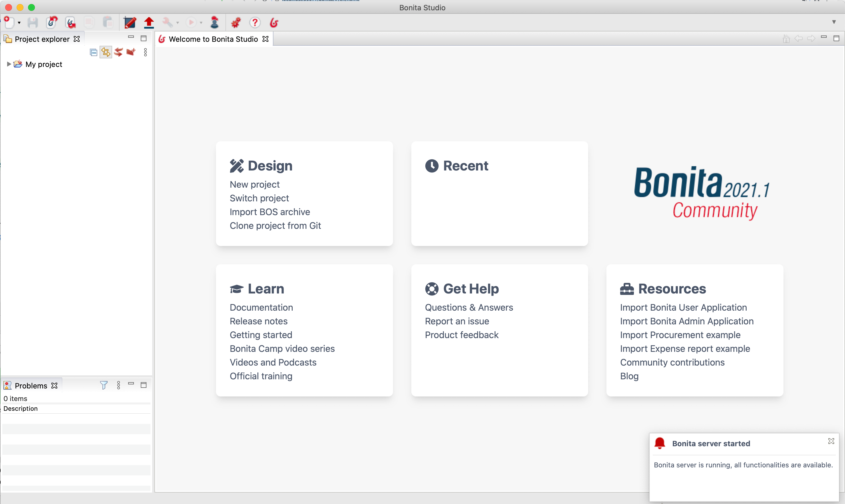Click the New project folder-plus icon

click(x=131, y=52)
